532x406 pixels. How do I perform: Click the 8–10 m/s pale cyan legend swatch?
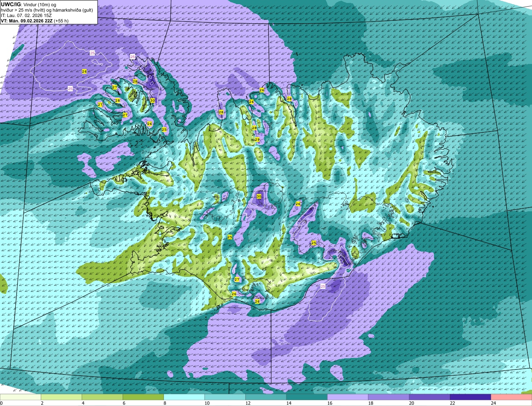(185, 397)
